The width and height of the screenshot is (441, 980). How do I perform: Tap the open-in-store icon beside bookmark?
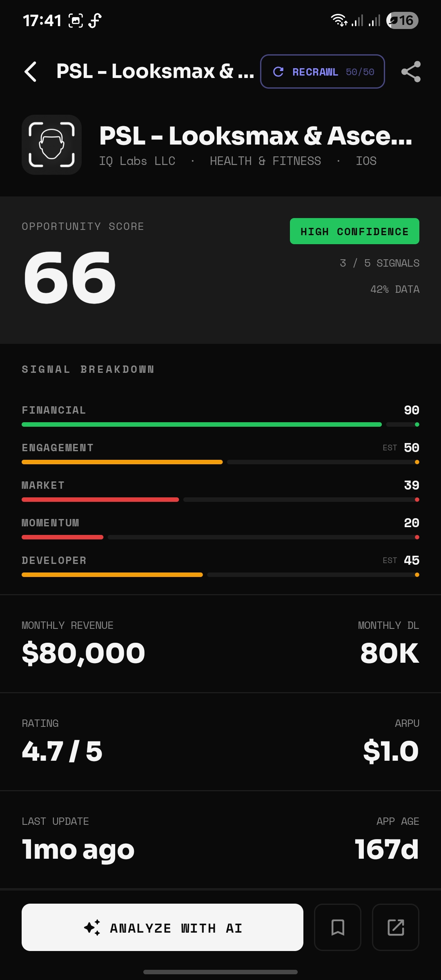point(396,927)
